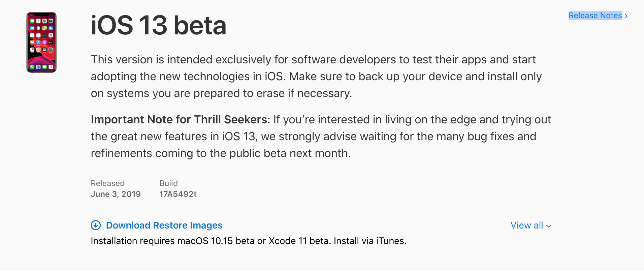Click the iPhone home screen device image
Screen dimensions: 644x271
[x=41, y=42]
